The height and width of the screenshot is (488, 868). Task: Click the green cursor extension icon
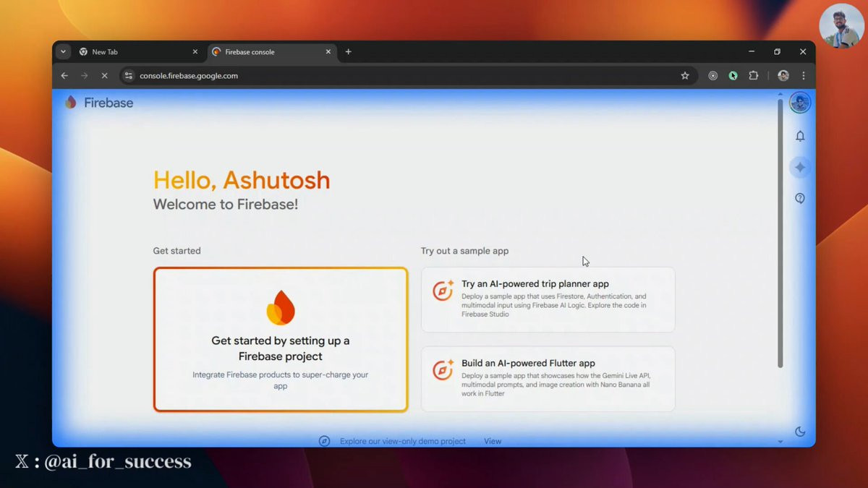pos(733,75)
